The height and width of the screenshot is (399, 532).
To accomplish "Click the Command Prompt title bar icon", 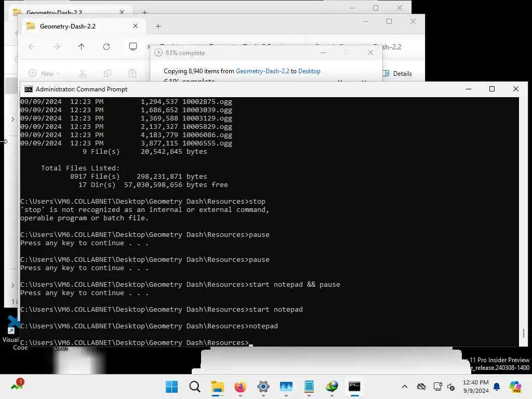I will pyautogui.click(x=29, y=89).
